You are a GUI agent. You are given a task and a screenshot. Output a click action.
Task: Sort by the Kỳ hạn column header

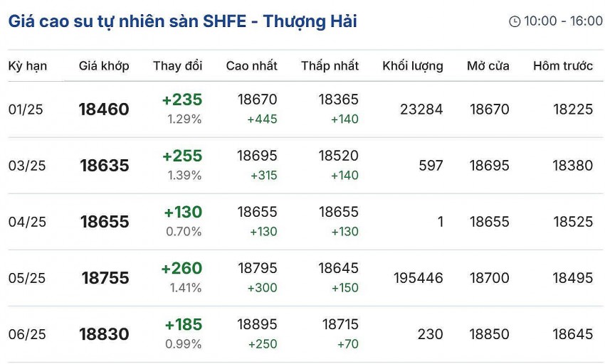click(28, 66)
